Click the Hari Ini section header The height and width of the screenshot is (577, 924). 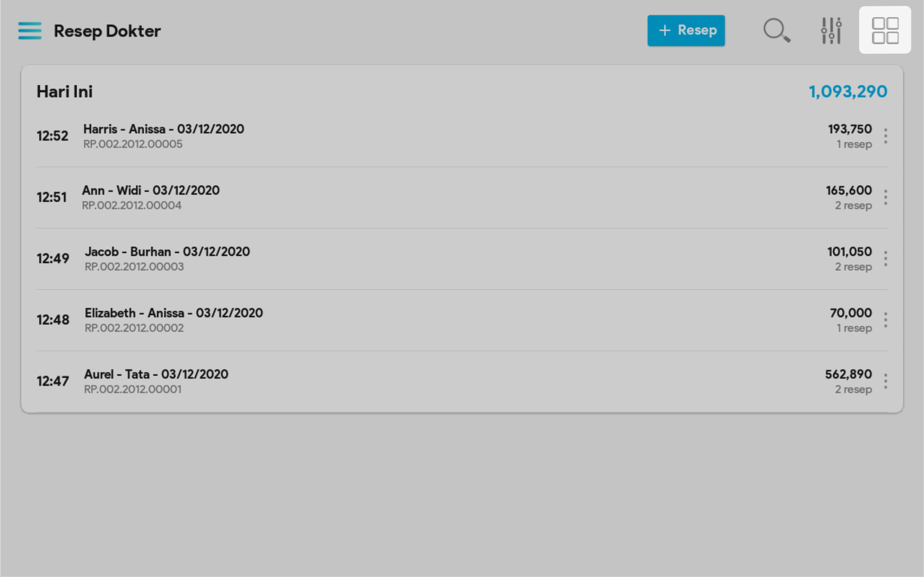coord(64,92)
